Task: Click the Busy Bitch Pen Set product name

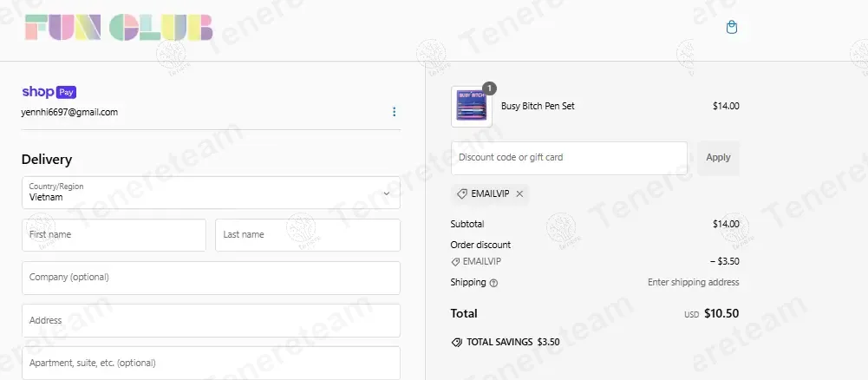Action: [538, 107]
